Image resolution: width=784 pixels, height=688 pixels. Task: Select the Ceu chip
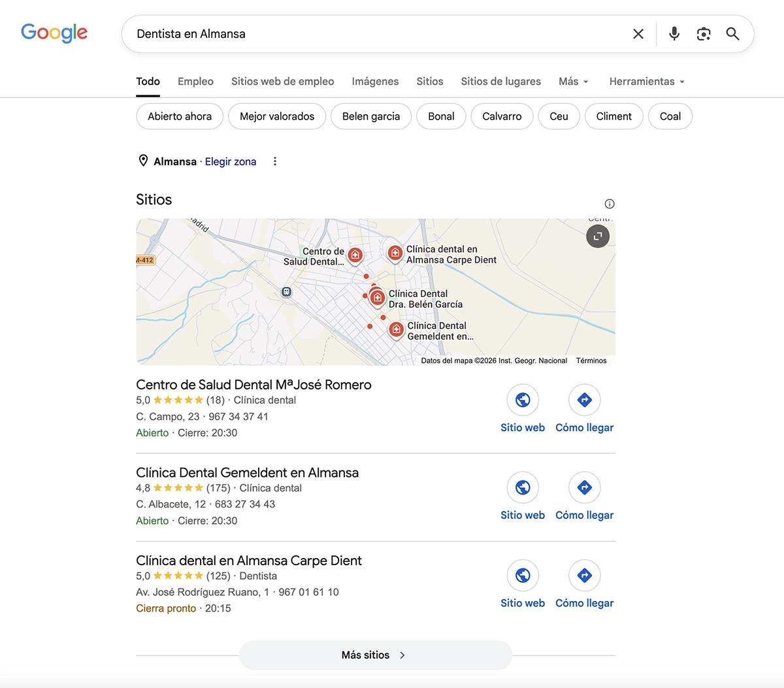pos(559,116)
